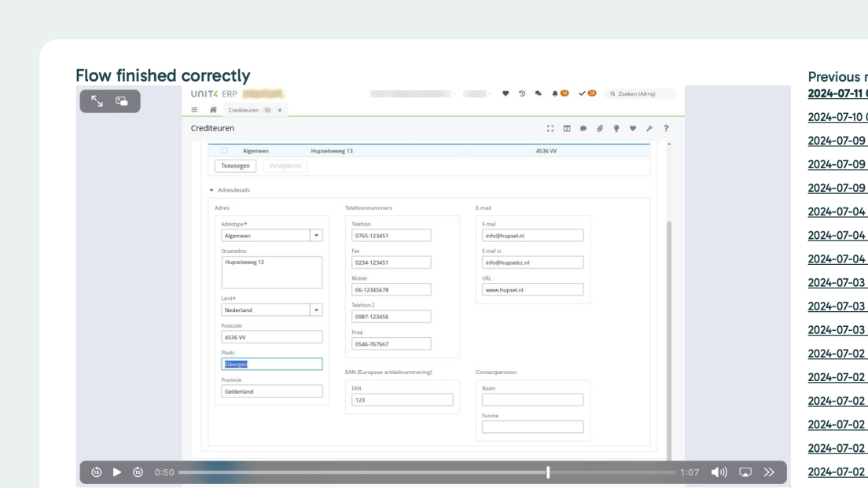Screen dimensions: 868x488
Task: Go to the home icon
Action: pos(213,110)
